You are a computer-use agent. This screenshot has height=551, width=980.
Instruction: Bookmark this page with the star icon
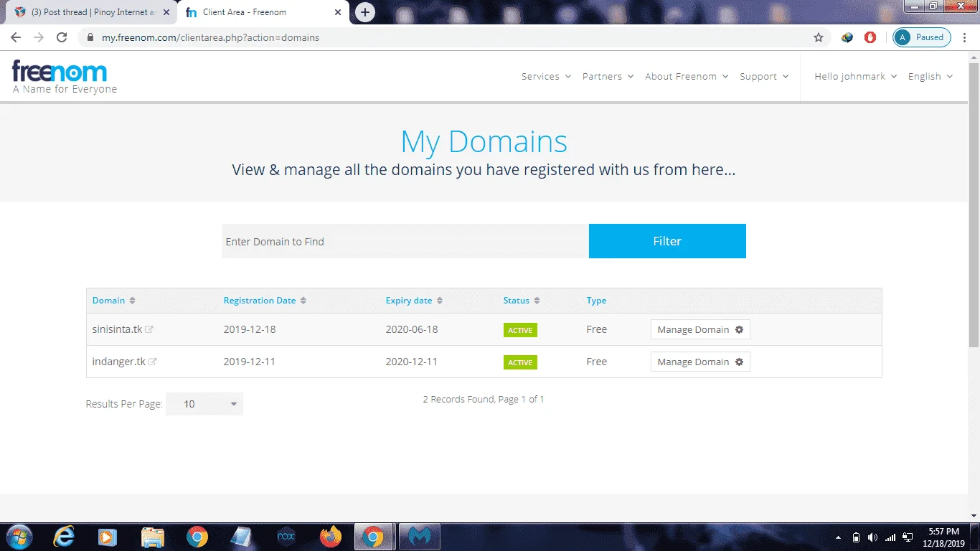[x=819, y=37]
